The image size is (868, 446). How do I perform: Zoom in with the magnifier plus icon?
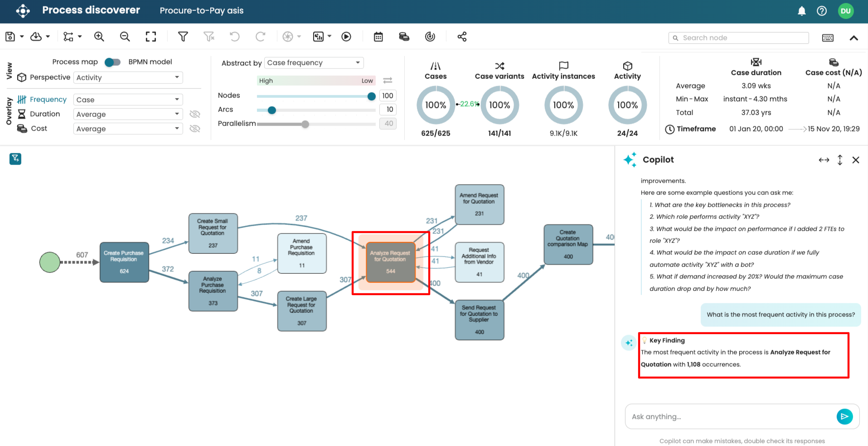coord(99,37)
